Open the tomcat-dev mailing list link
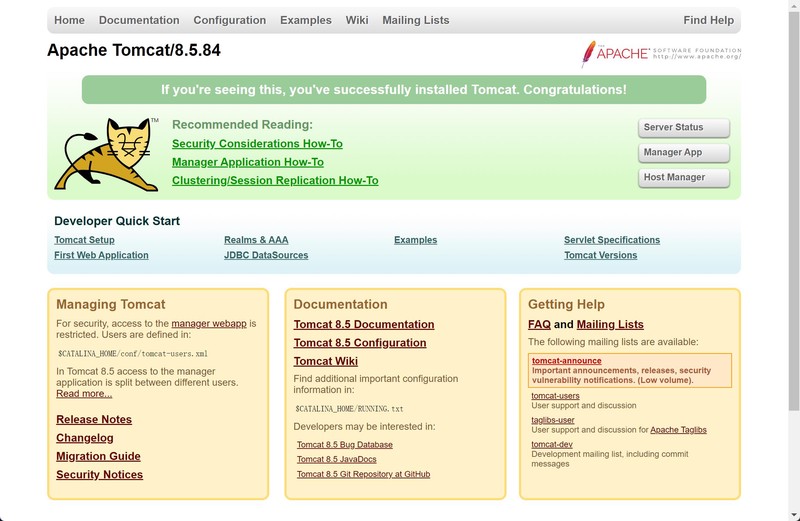The width and height of the screenshot is (800, 521). (552, 445)
